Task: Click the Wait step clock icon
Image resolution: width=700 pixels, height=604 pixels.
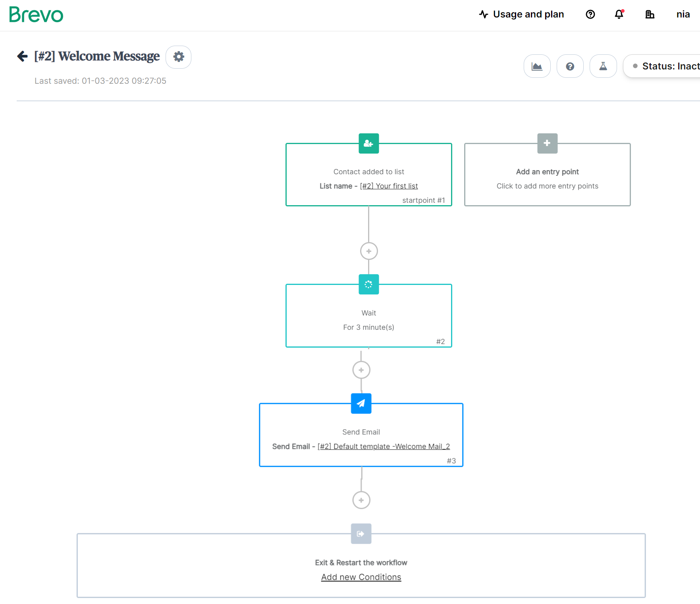Action: pyautogui.click(x=368, y=284)
